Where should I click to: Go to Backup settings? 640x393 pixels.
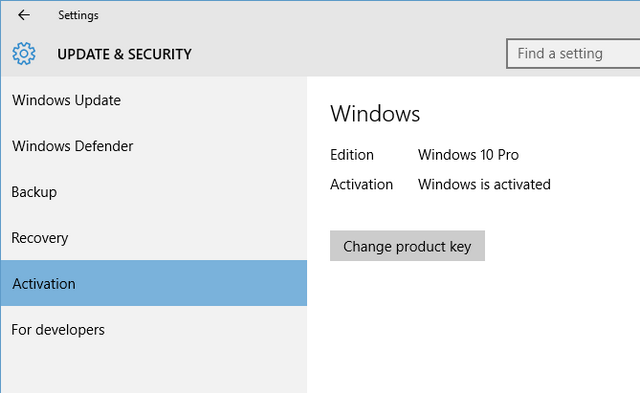[153, 192]
